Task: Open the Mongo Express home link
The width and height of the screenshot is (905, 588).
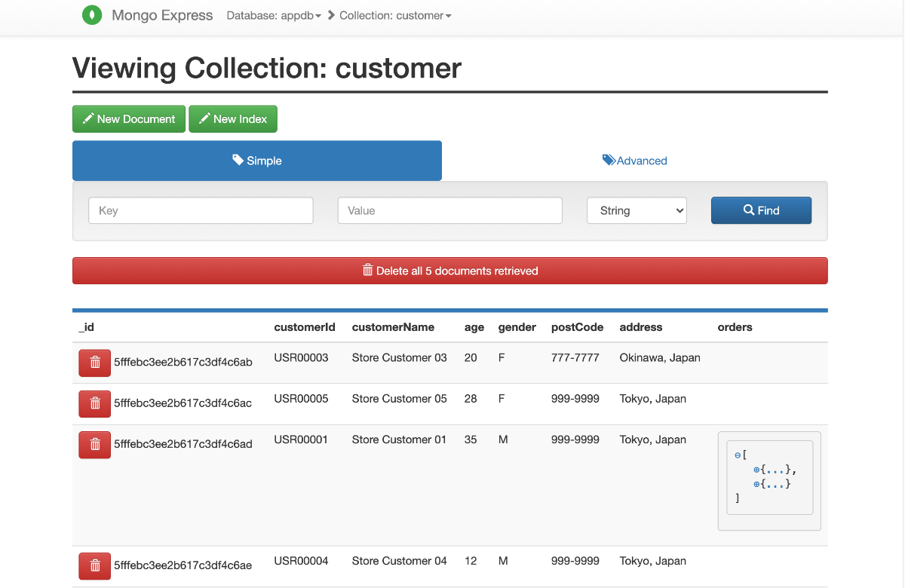Action: tap(162, 15)
